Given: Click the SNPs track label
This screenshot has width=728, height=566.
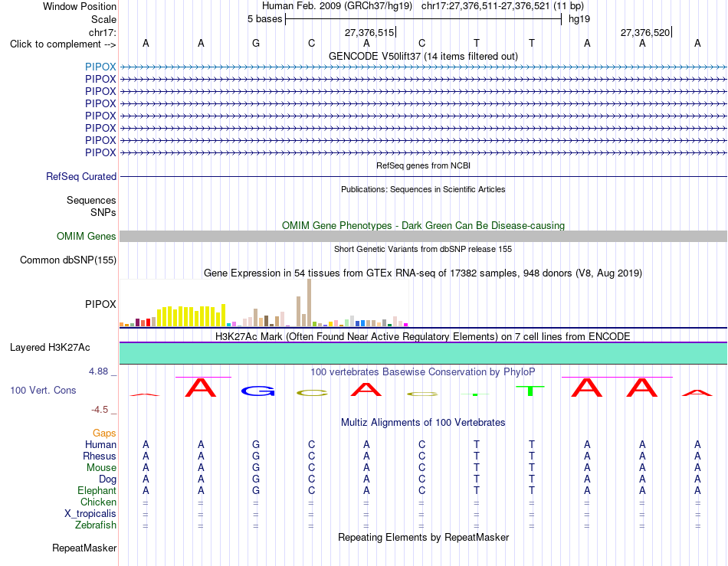Looking at the screenshot, I should point(103,212).
